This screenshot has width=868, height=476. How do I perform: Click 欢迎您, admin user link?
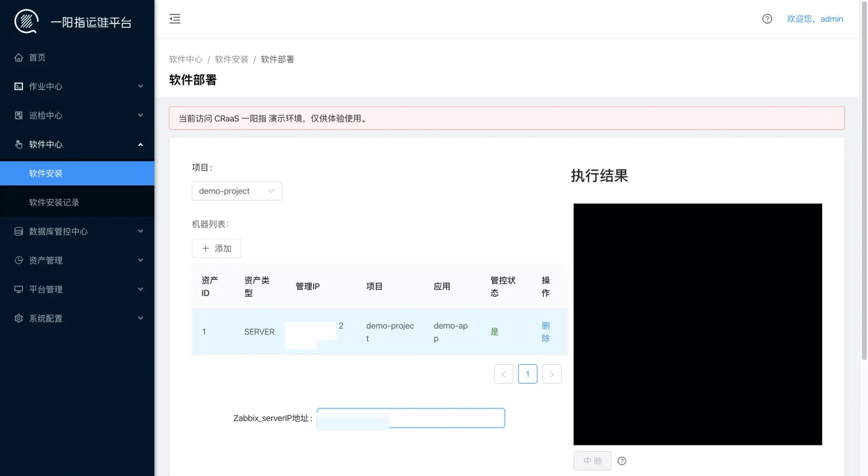click(815, 19)
